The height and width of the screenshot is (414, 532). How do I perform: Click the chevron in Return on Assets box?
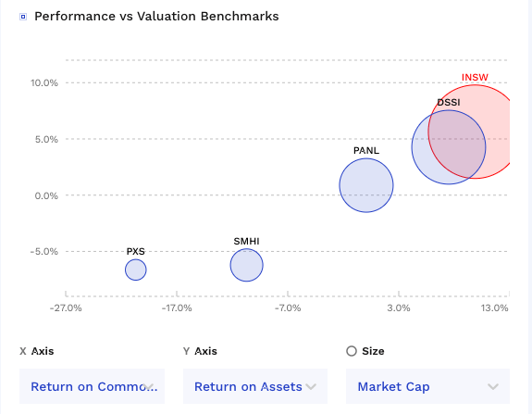pos(311,386)
